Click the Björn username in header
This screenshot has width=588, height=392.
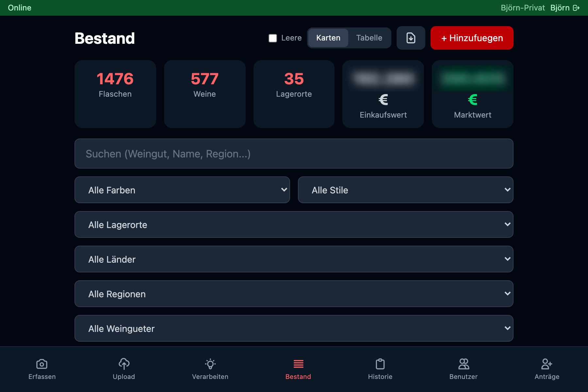tap(560, 8)
